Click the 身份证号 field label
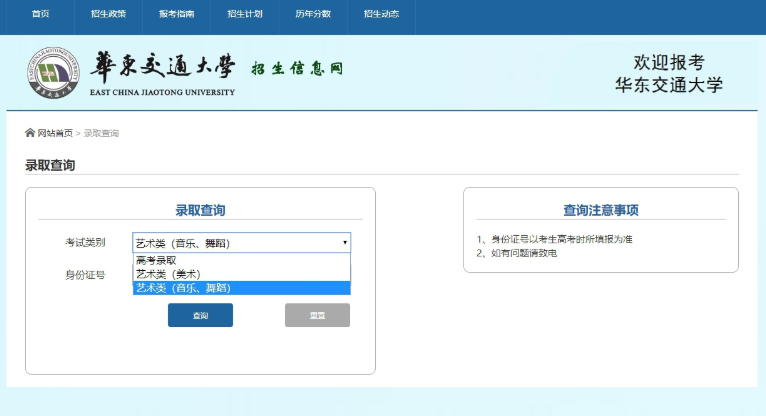This screenshot has height=416, width=766. [85, 275]
